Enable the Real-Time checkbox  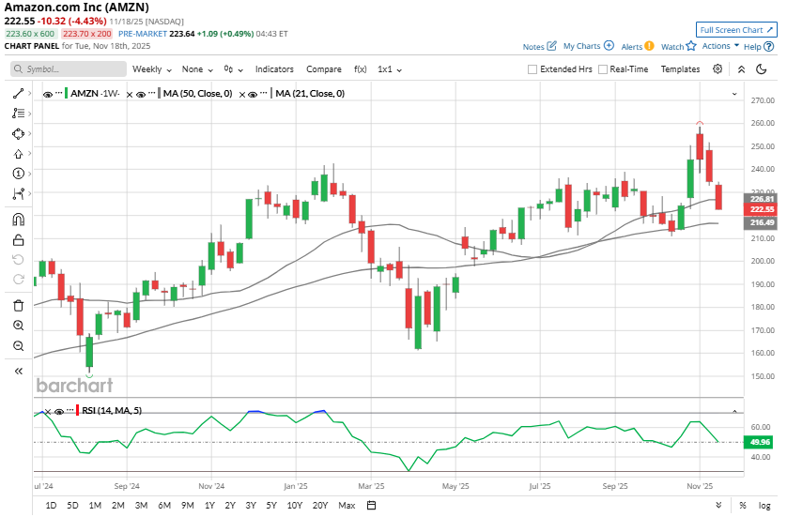(x=603, y=69)
